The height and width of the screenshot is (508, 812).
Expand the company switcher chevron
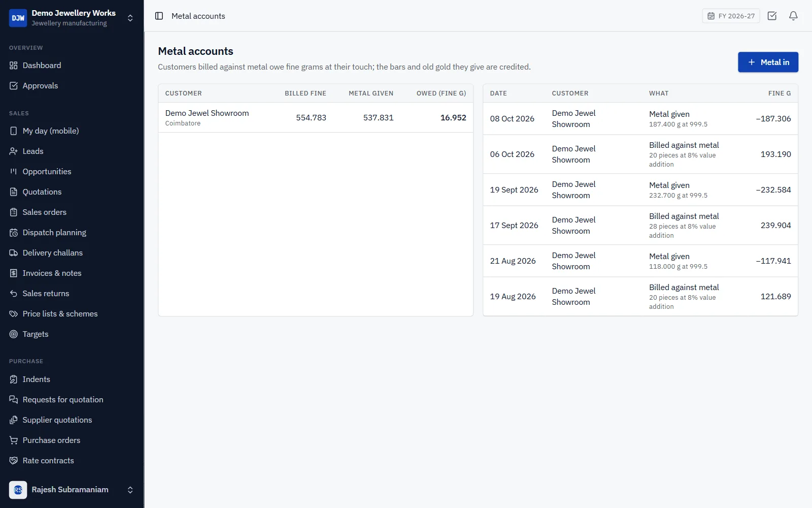(130, 18)
